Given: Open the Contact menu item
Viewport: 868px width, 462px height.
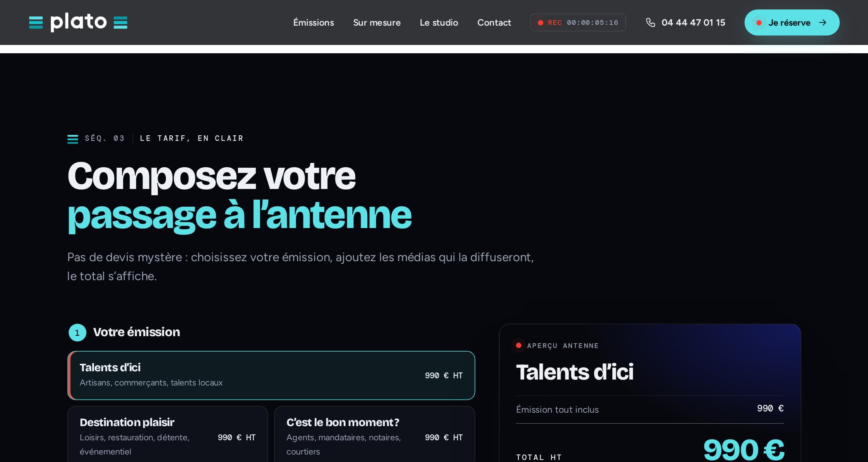Looking at the screenshot, I should coord(494,22).
